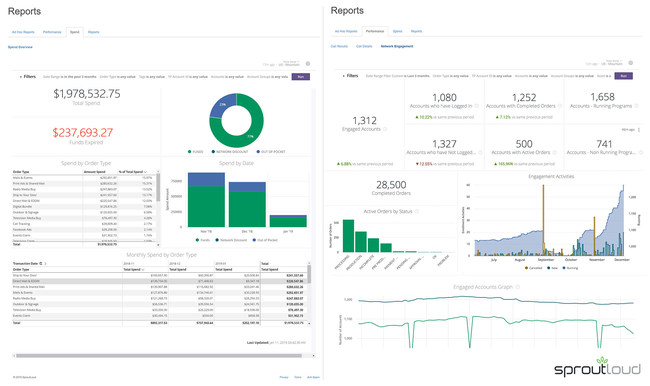Viewport: 650px width, 386px height.
Task: Click info icon beside Active Orders by Status
Action: pyautogui.click(x=417, y=211)
